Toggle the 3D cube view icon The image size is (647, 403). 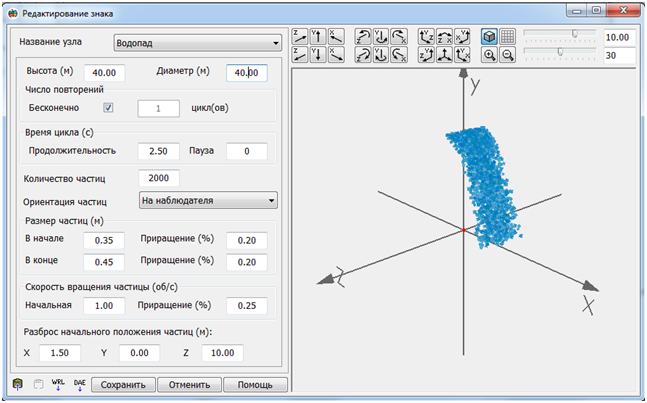click(490, 36)
